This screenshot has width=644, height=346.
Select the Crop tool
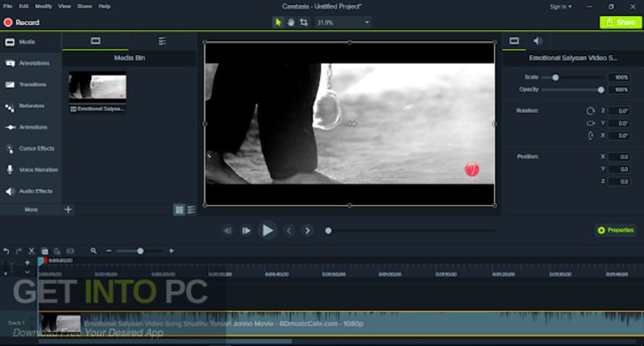click(304, 22)
